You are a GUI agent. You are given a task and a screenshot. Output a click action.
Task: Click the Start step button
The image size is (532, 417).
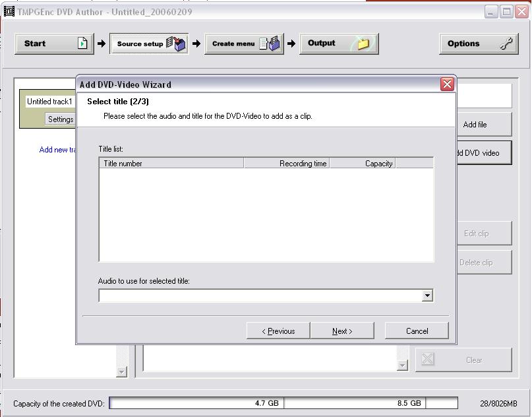pos(54,44)
